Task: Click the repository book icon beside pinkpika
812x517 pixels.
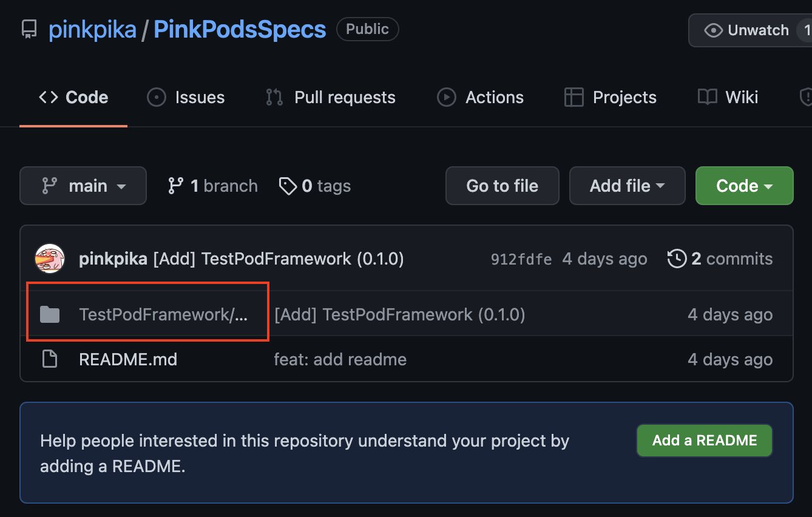Action: (29, 29)
